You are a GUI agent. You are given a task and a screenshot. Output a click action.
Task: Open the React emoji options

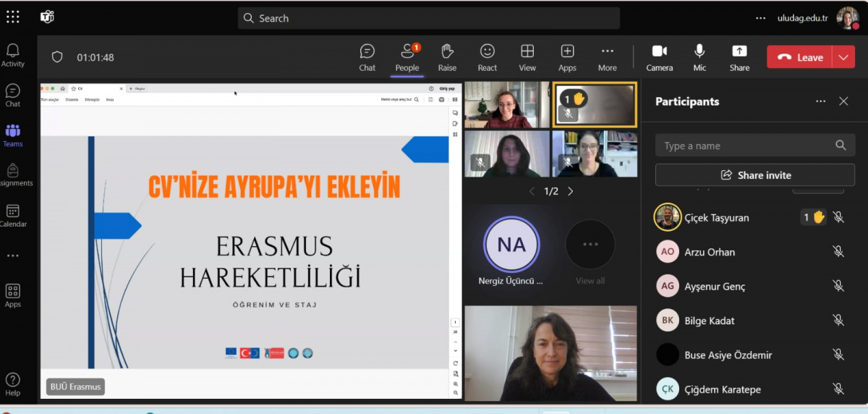point(488,58)
